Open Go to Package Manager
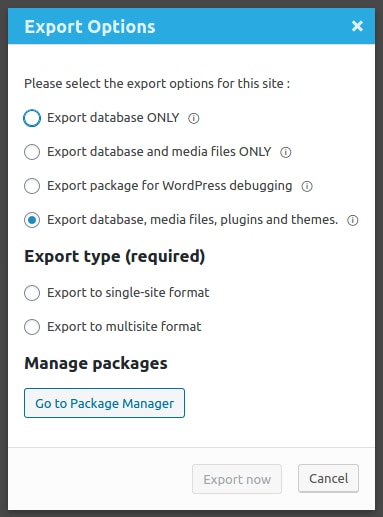 click(x=104, y=403)
